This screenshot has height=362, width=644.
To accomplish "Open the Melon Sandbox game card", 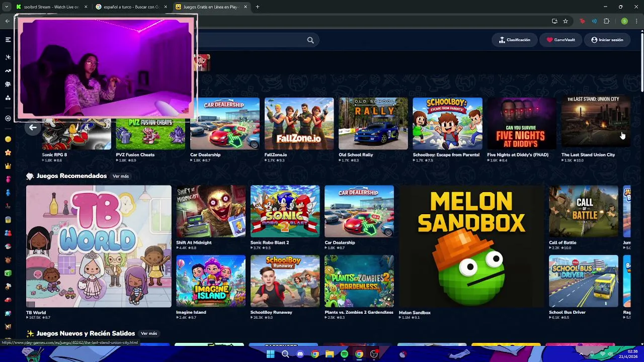I will pos(471,246).
